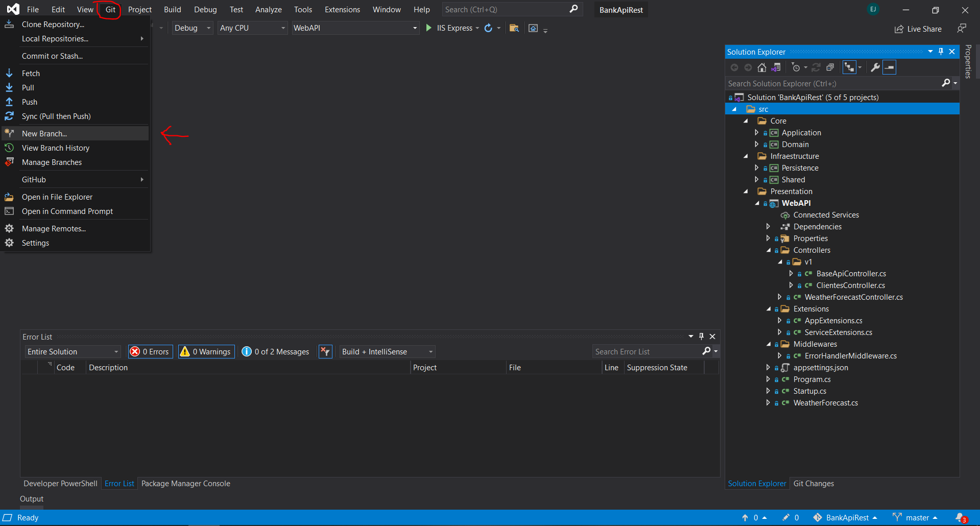Viewport: 980px width, 526px height.
Task: Click the Search Error List field
Action: pyautogui.click(x=647, y=352)
